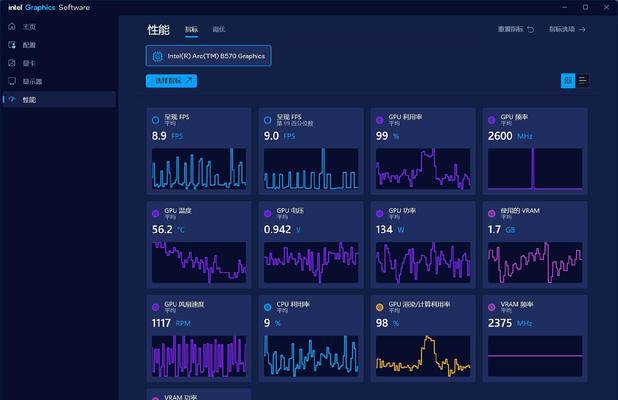The height and width of the screenshot is (400, 618).
Task: Click the circle indicator on 呈现 FPS 8.9 card
Action: [156, 120]
